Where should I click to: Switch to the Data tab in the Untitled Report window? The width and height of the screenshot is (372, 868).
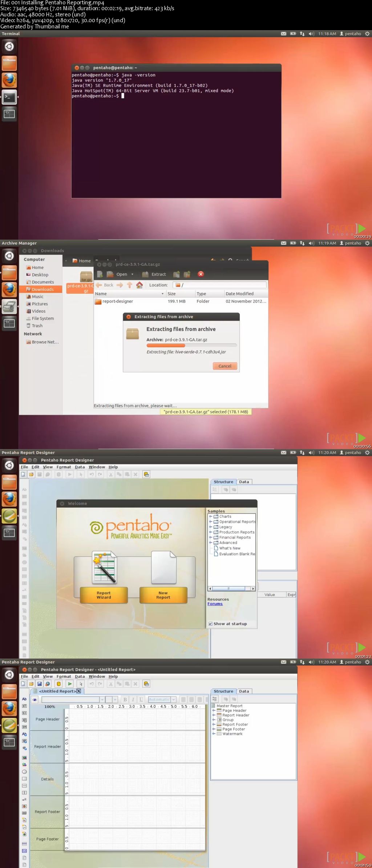244,691
